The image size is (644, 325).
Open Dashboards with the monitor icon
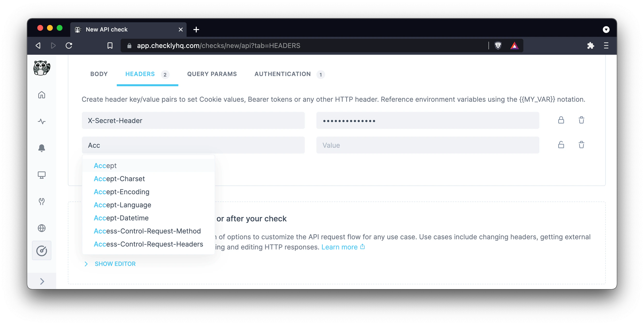click(41, 175)
